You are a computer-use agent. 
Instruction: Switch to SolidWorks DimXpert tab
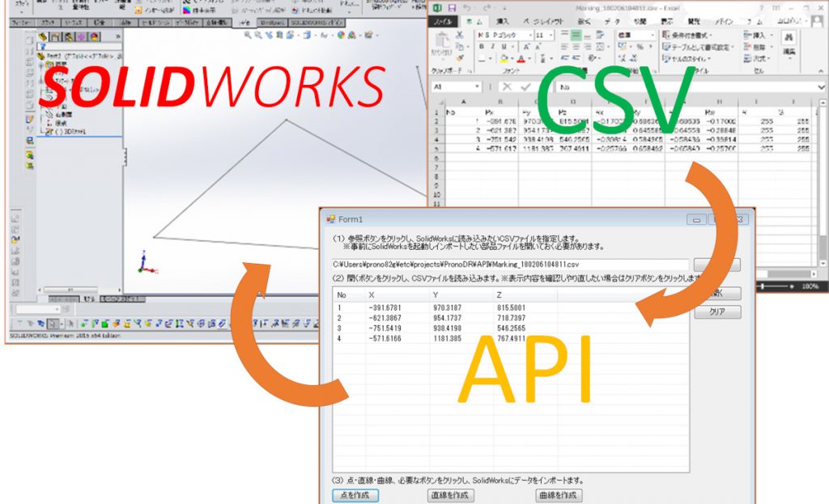click(273, 23)
